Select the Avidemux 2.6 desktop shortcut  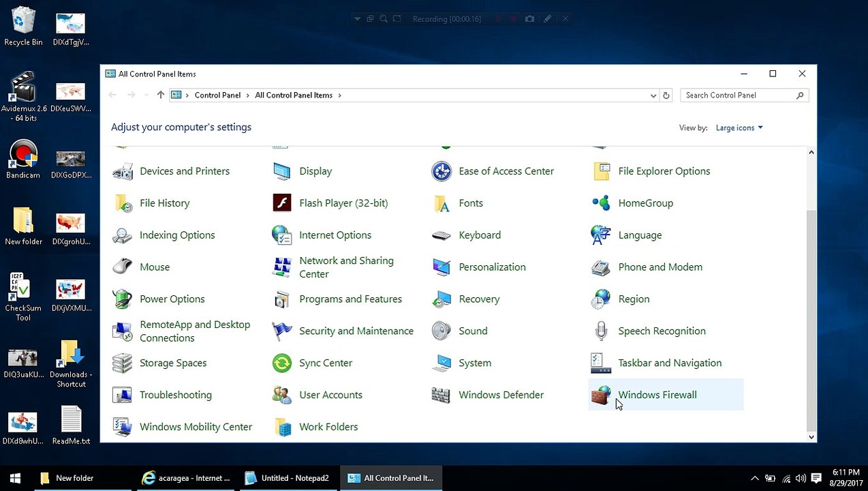click(24, 97)
